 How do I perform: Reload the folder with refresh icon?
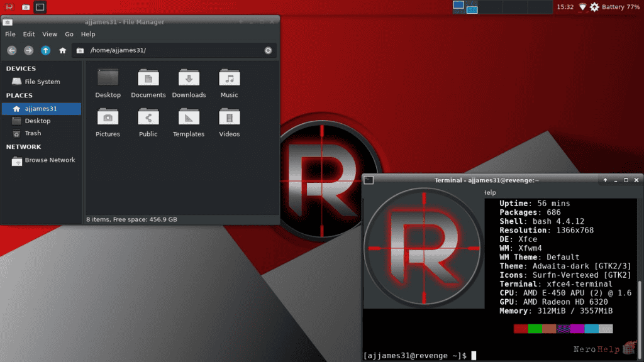point(268,50)
